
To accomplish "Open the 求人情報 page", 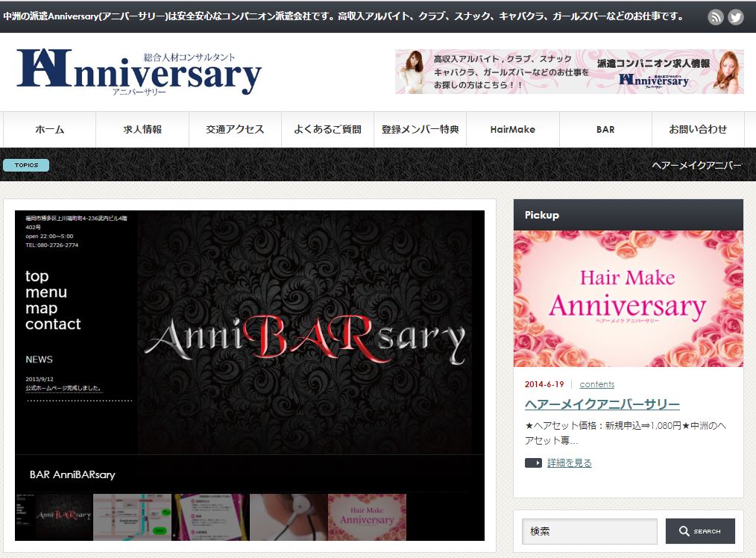I will pyautogui.click(x=142, y=129).
